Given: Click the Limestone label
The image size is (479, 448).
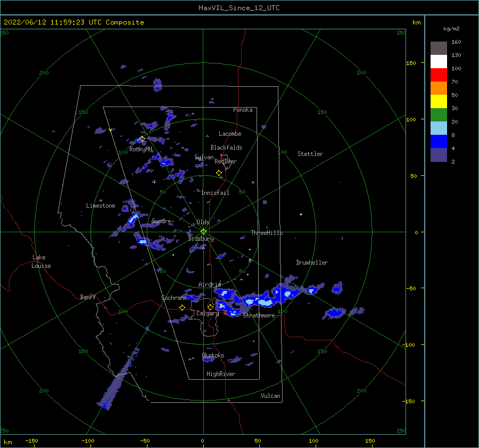Looking at the screenshot, I should click(x=101, y=206).
